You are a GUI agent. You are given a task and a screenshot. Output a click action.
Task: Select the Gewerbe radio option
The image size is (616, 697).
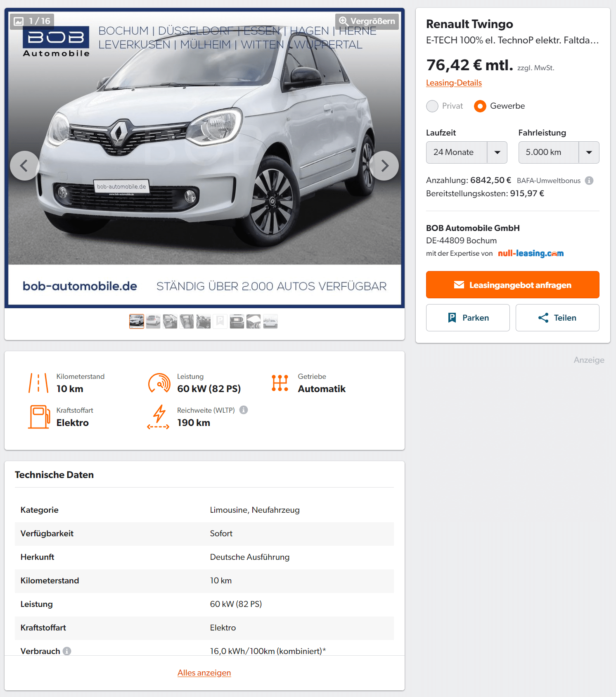(480, 106)
